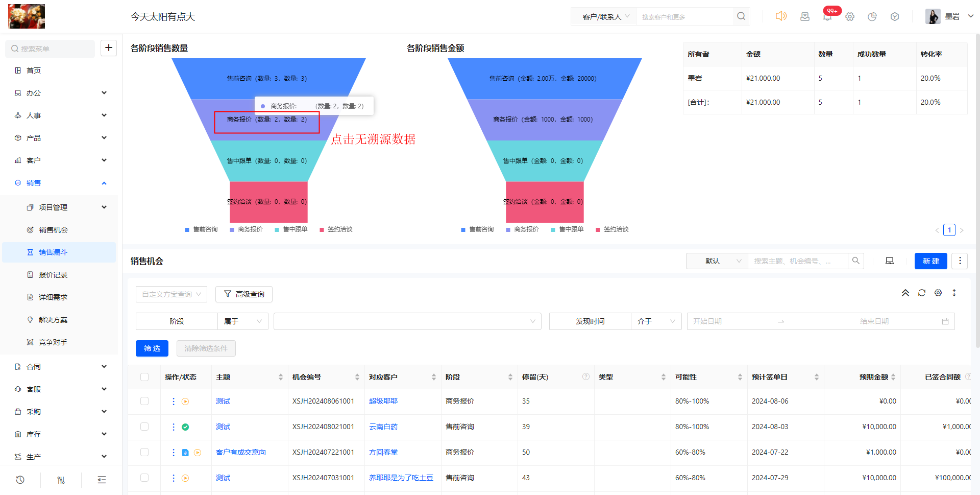Screen dimensions: 980x495
Task: Collapse sidebar using the bottom menu icon
Action: pyautogui.click(x=102, y=480)
